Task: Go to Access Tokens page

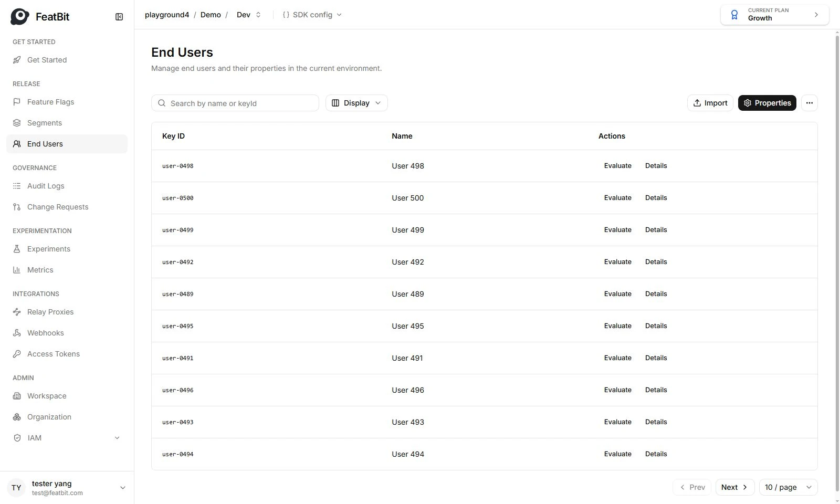Action: (67, 354)
